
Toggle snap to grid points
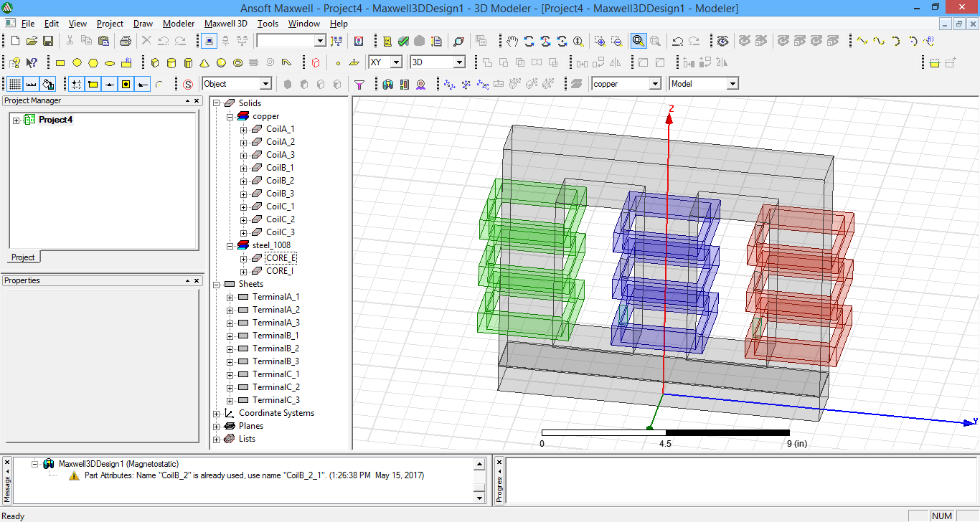click(77, 84)
